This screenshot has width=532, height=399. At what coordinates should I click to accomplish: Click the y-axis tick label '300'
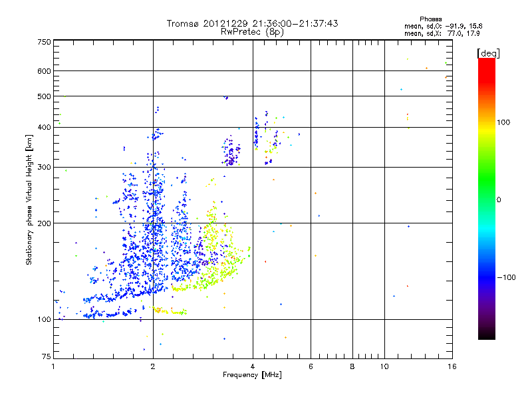pyautogui.click(x=44, y=167)
